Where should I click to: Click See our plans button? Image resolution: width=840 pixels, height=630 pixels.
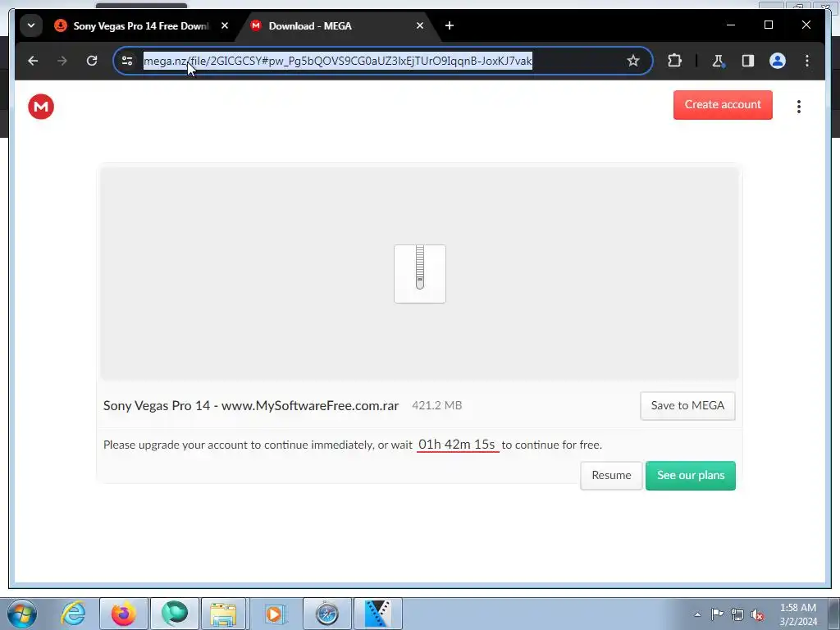click(x=691, y=476)
